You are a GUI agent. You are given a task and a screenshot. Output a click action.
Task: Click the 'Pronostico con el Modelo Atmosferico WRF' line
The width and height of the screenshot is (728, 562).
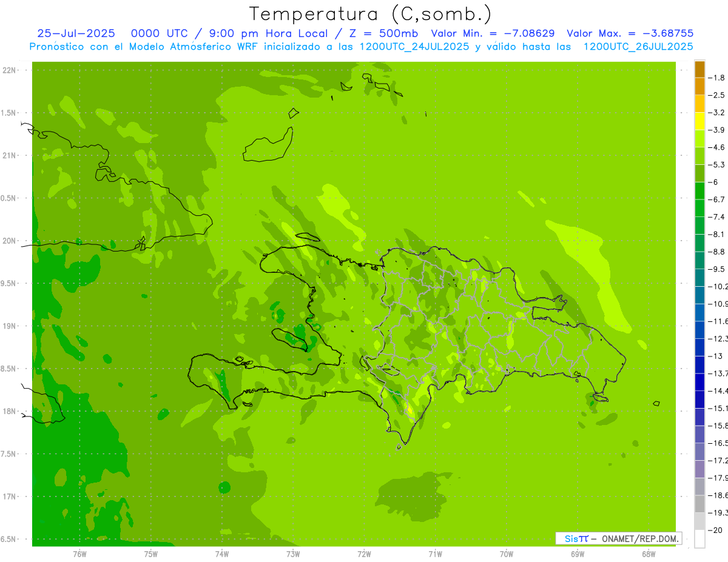click(x=361, y=47)
